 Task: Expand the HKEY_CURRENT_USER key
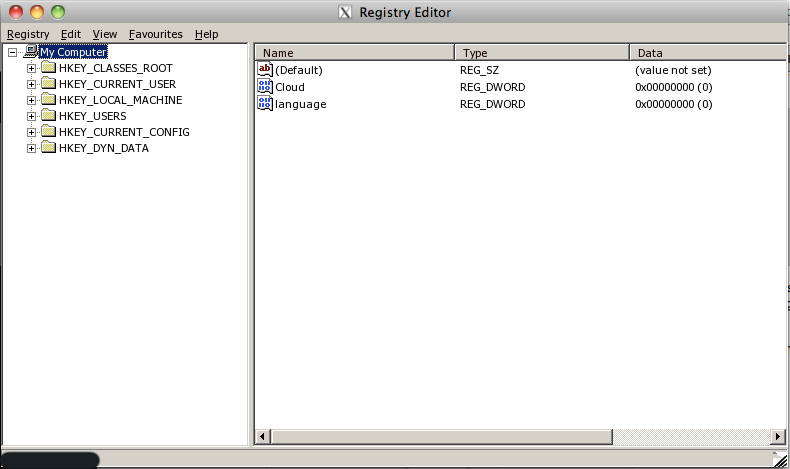tap(31, 84)
